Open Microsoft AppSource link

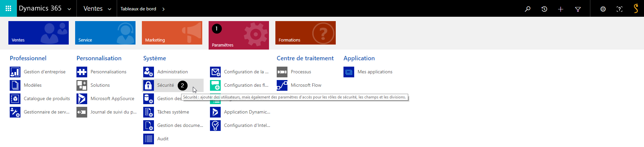(x=112, y=99)
